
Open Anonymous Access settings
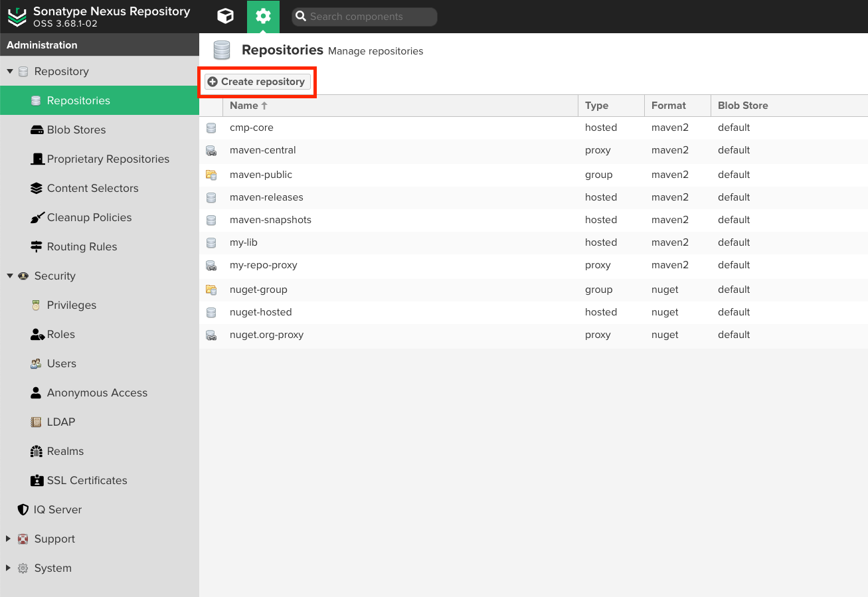tap(100, 393)
